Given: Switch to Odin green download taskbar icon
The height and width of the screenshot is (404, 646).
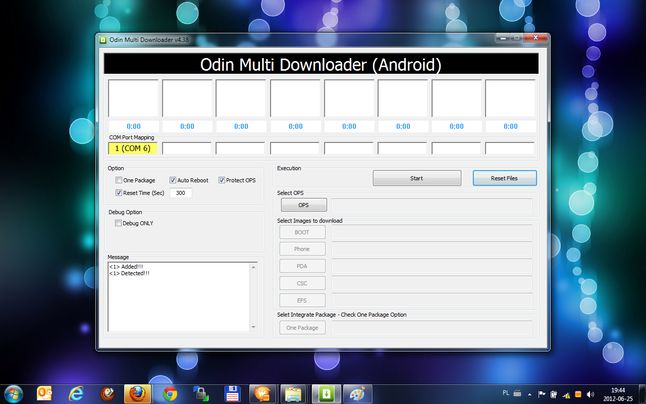Looking at the screenshot, I should [x=326, y=394].
